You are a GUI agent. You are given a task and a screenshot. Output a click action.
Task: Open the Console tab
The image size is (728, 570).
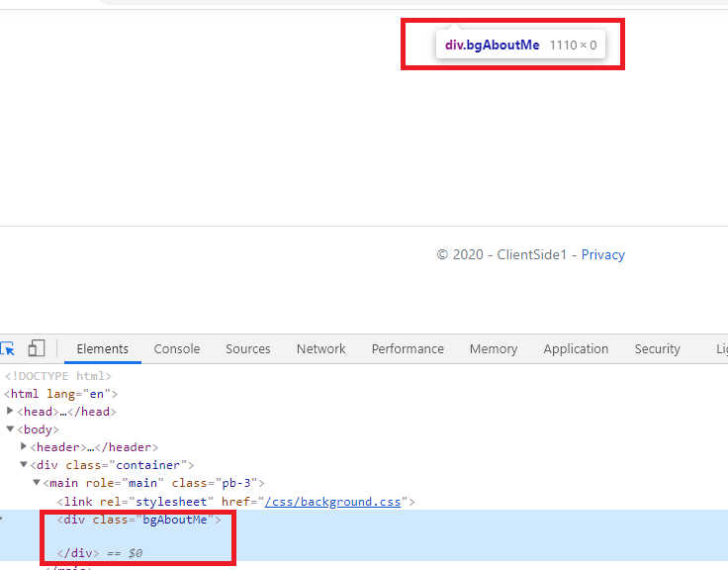click(177, 349)
